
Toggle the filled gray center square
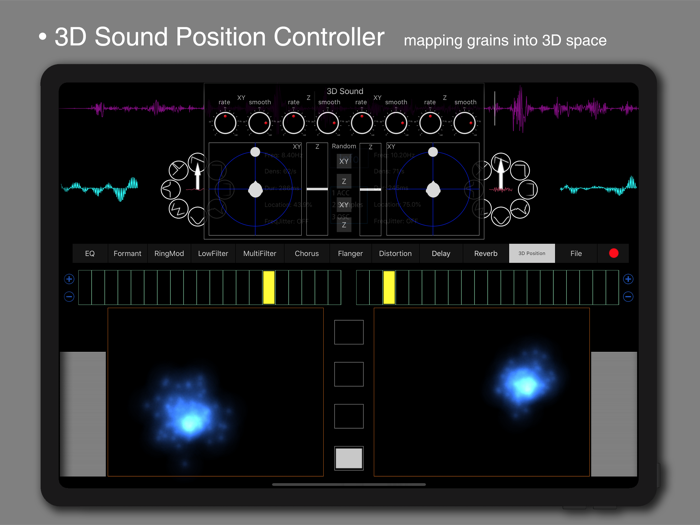coord(349,458)
